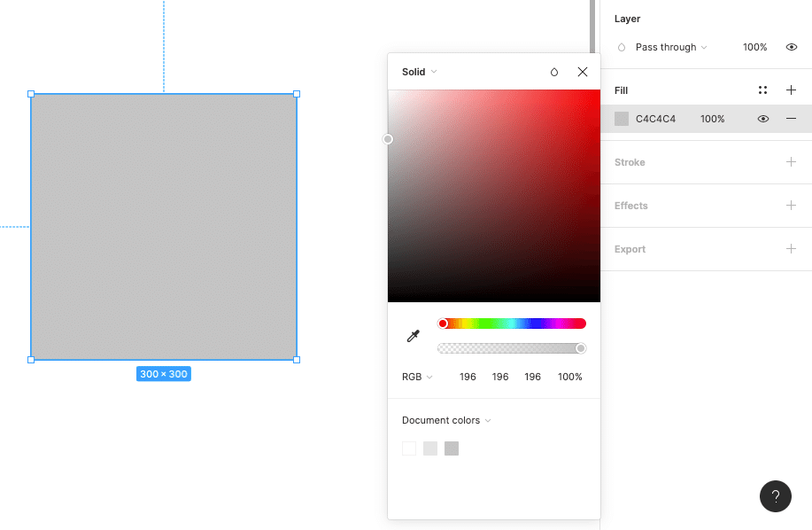Click the color gradient field in picker
Image resolution: width=812 pixels, height=530 pixels.
(494, 196)
